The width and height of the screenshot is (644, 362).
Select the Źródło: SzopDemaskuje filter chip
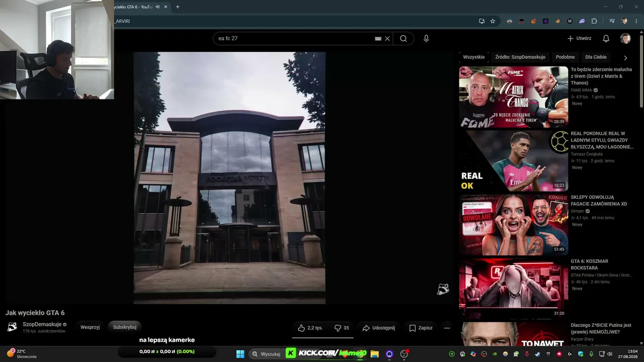[x=520, y=57]
